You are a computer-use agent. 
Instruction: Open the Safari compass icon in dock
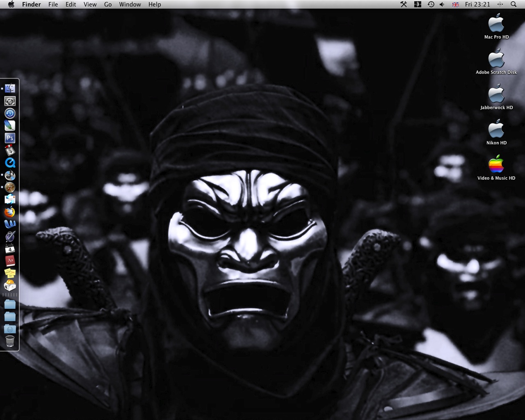point(10,187)
